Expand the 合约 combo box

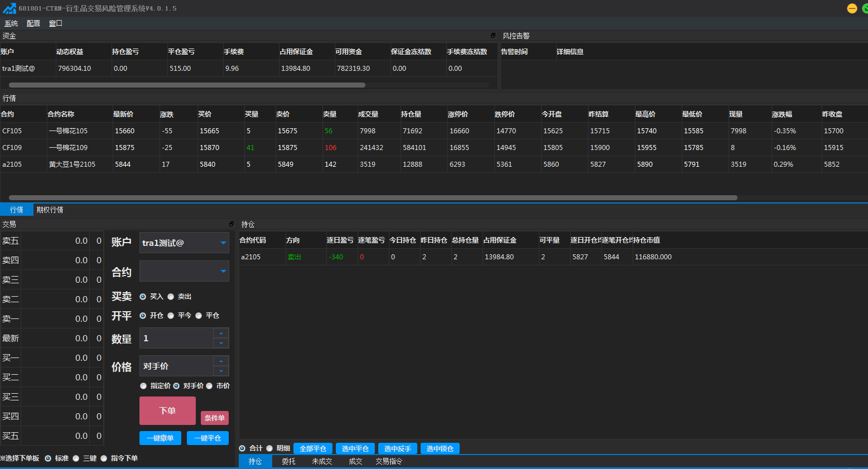pyautogui.click(x=184, y=271)
